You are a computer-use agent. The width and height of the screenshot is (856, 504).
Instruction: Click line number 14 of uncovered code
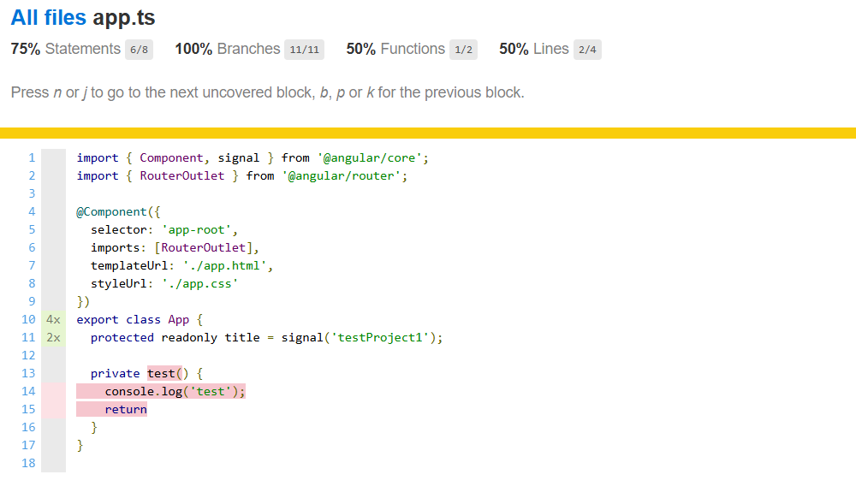click(x=29, y=391)
